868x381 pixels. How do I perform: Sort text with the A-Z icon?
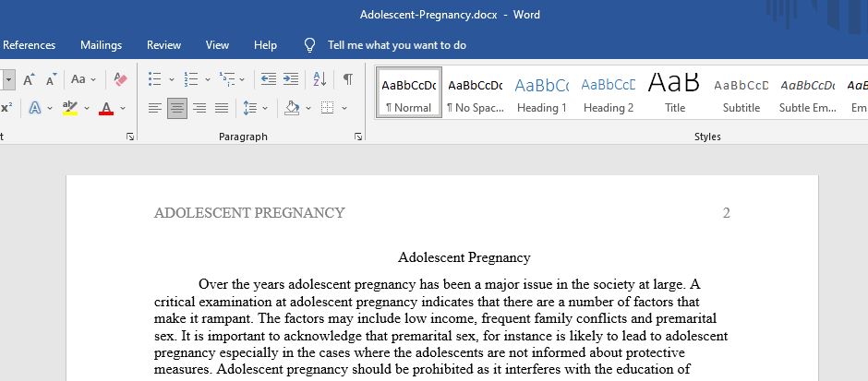tap(320, 79)
